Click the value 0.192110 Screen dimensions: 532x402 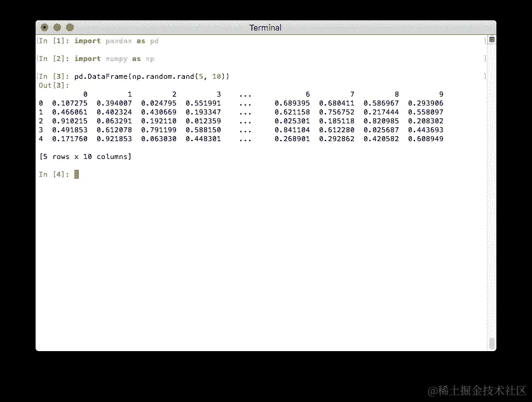(x=158, y=121)
